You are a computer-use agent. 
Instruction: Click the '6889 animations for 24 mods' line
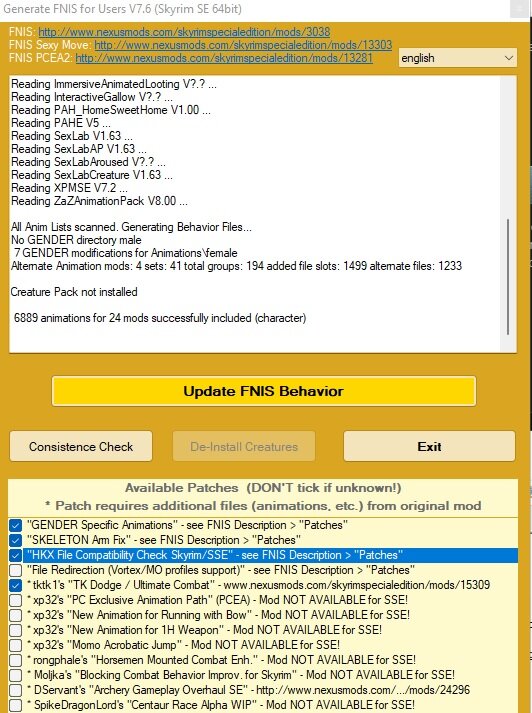coord(160,318)
